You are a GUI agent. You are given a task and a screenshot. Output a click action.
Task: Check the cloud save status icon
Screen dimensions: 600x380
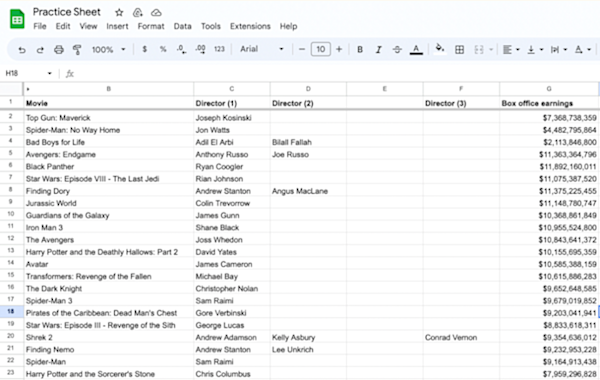coord(156,13)
